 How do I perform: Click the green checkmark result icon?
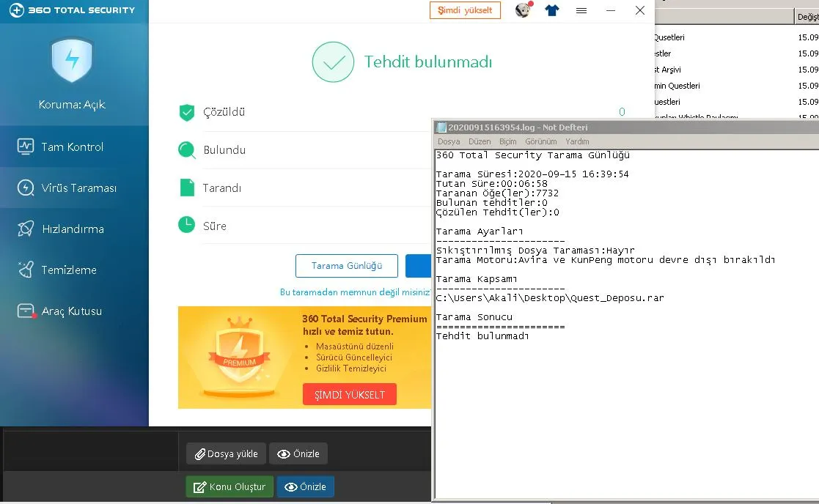333,62
